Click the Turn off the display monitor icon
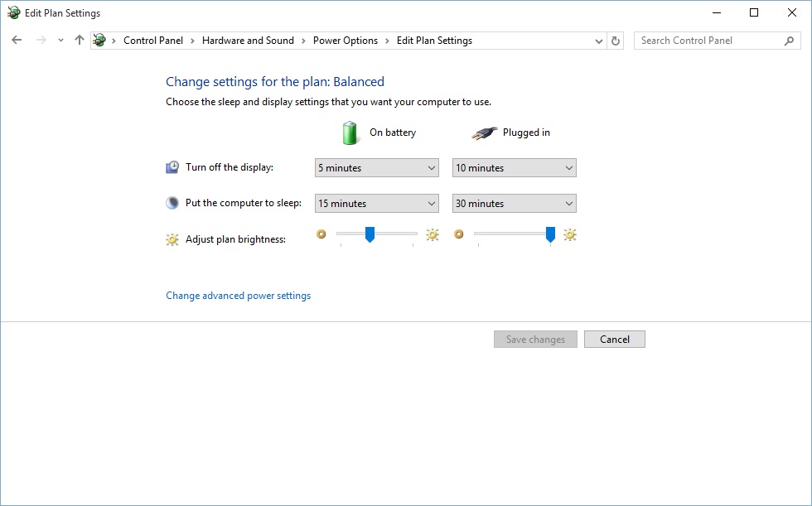812x506 pixels. [x=172, y=167]
